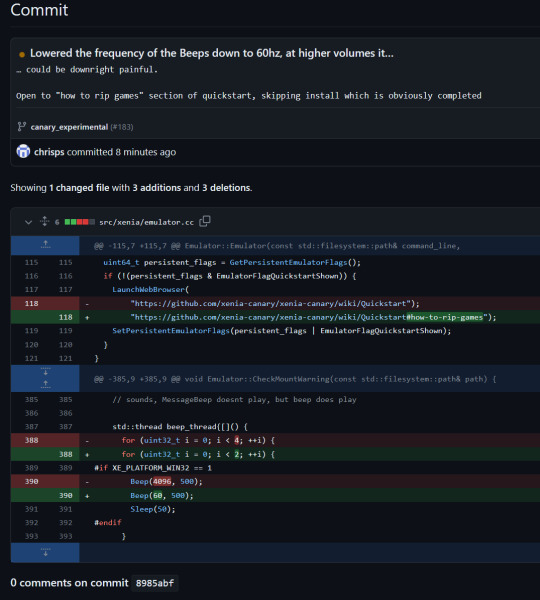Click the 'std::thread beep_thread' code line
The height and width of the screenshot is (600, 540).
pos(180,427)
